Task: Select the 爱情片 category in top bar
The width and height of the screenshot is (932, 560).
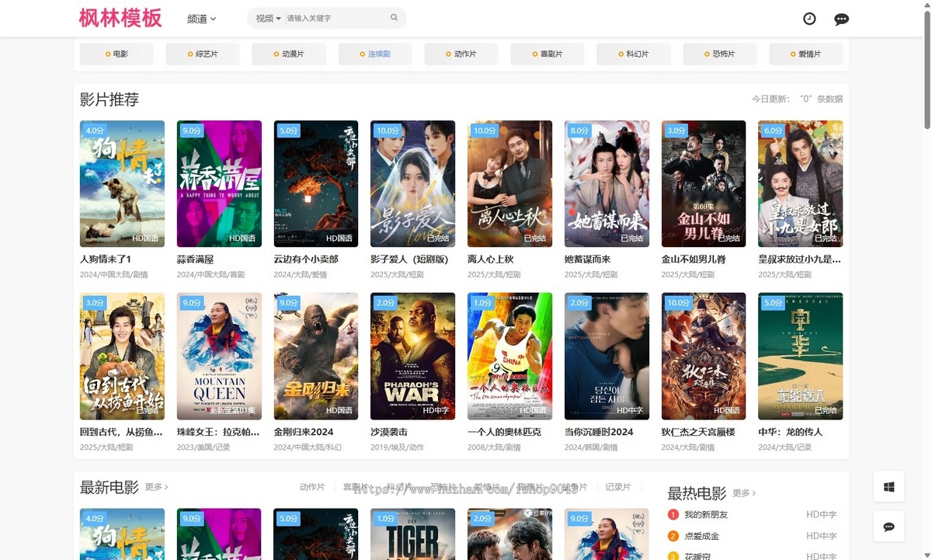Action: (x=806, y=54)
